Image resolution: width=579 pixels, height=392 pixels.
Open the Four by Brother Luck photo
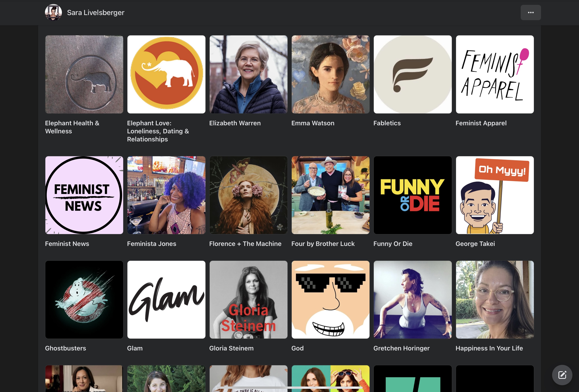[x=330, y=195]
